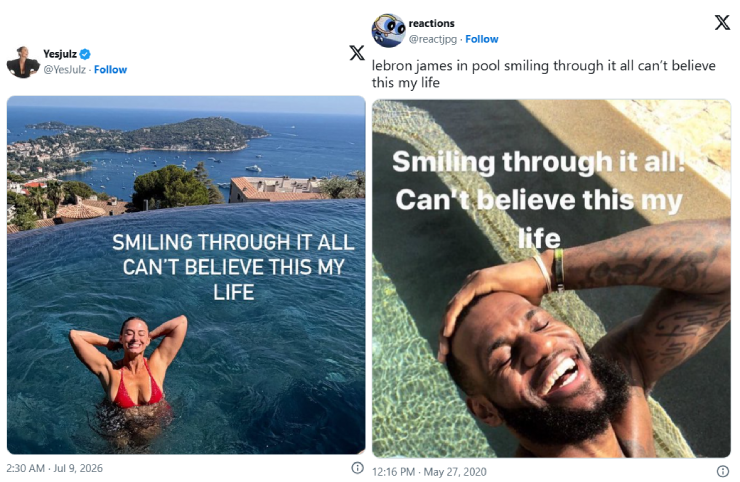
Task: Open the Yesjulz display name link
Action: coord(60,54)
